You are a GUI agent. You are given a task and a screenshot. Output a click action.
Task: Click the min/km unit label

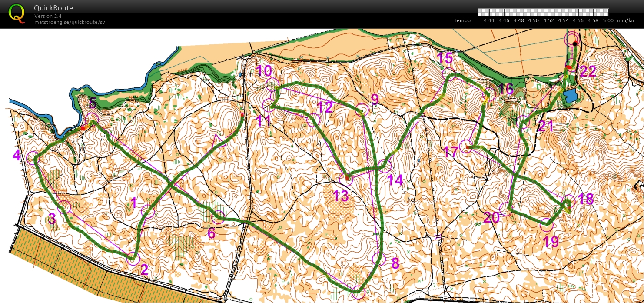[x=627, y=20]
